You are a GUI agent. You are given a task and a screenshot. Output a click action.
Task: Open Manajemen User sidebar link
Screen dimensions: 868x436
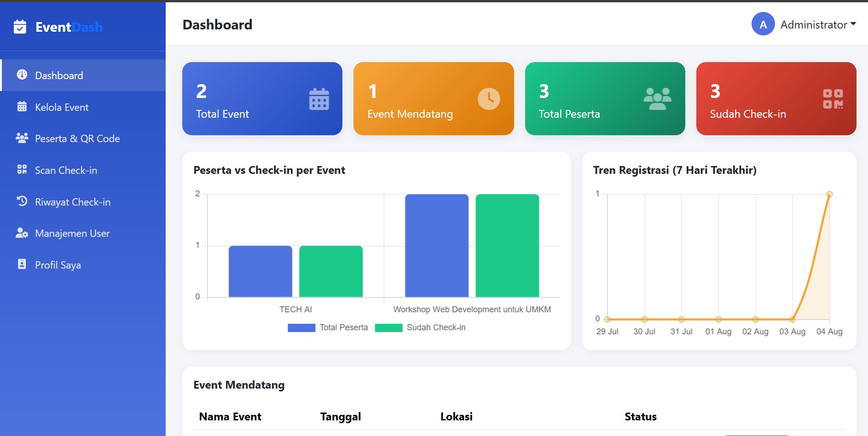click(x=83, y=233)
